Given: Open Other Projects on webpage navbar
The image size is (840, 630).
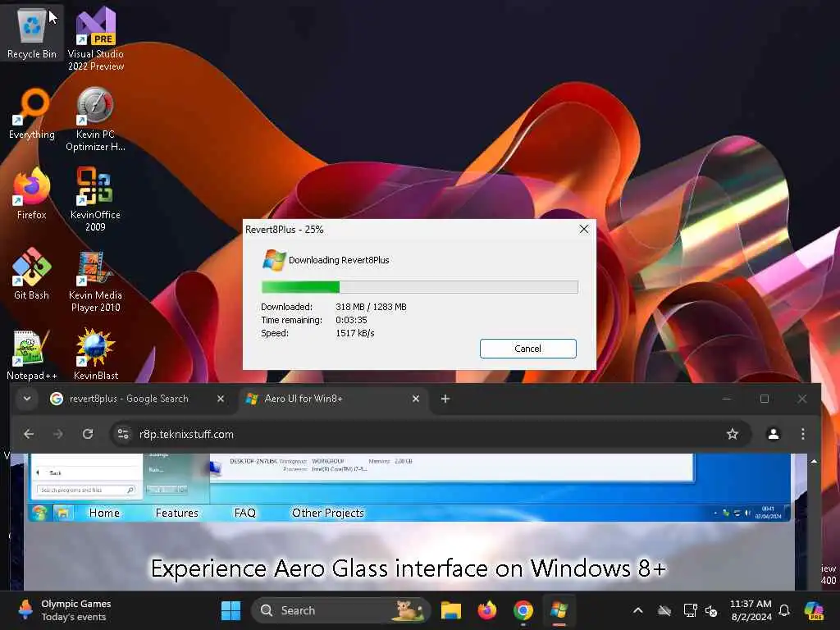Looking at the screenshot, I should [x=328, y=514].
